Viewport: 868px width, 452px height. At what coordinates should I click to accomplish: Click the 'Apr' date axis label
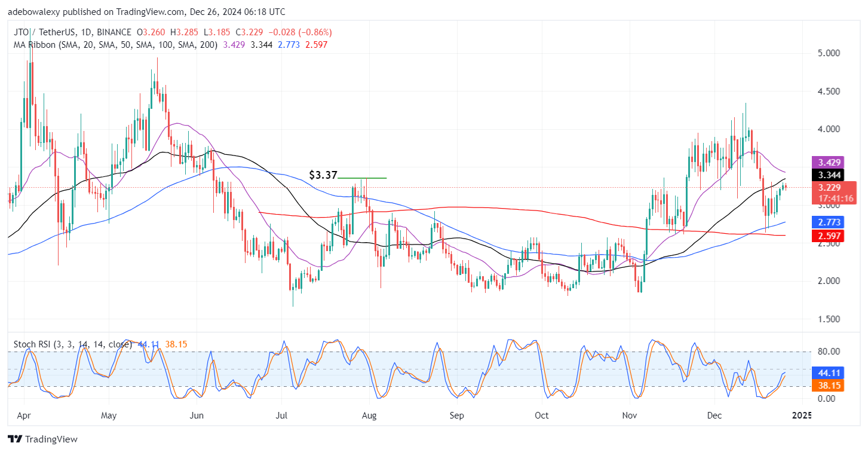click(x=24, y=415)
